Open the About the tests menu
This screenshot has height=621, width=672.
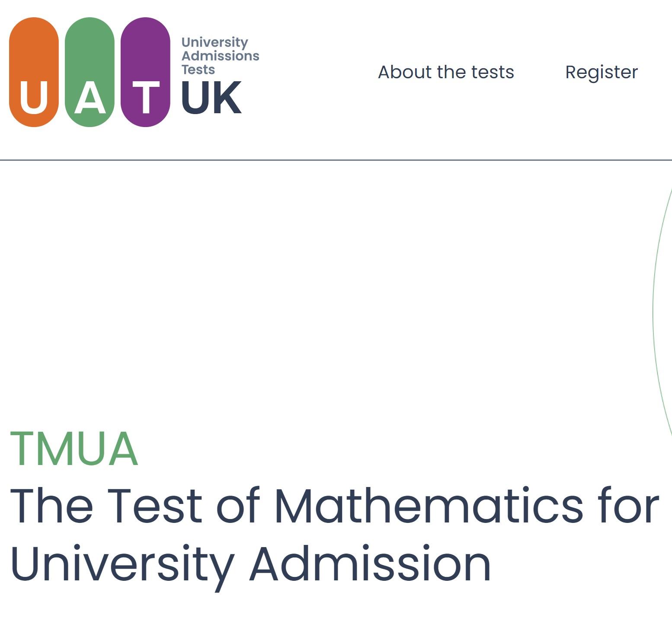[446, 72]
